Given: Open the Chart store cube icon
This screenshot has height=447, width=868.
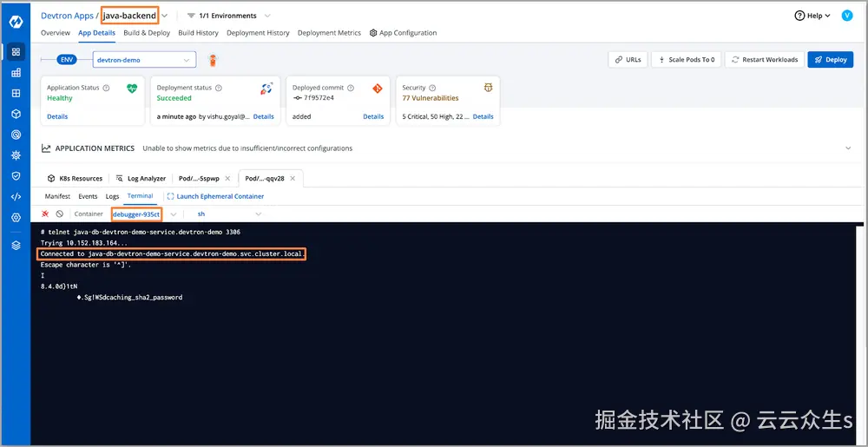Looking at the screenshot, I should coord(16,114).
